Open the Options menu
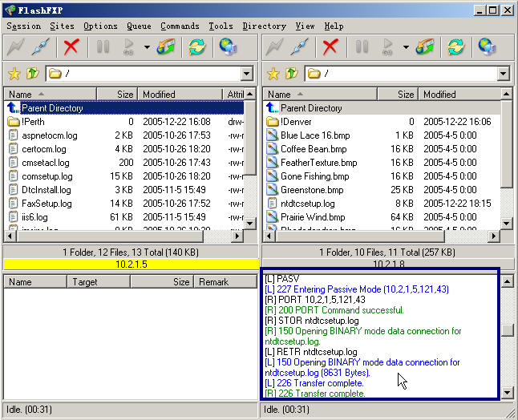This screenshot has height=420, width=518. click(100, 26)
